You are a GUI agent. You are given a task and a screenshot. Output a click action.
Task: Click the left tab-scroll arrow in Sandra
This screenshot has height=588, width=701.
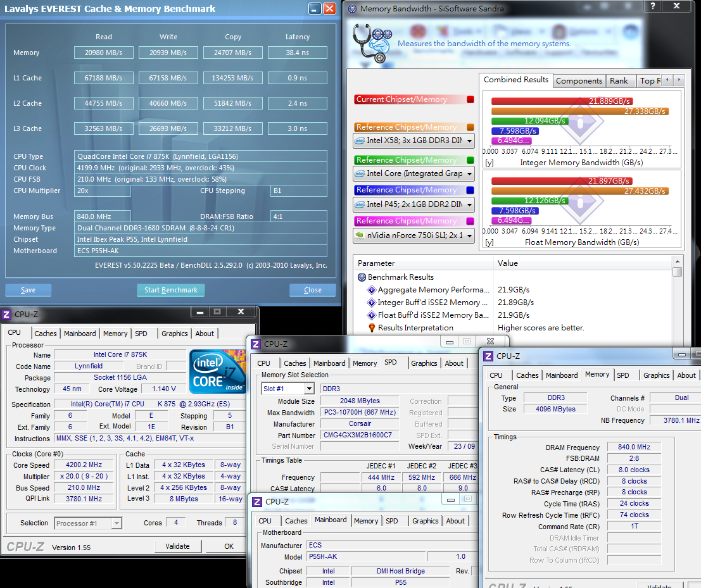click(x=667, y=80)
